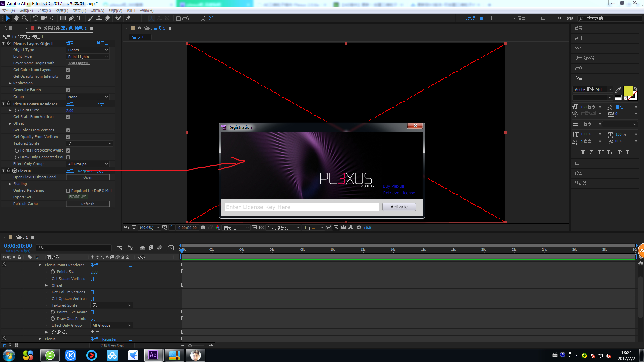Open the 合成(C) menu
This screenshot has height=362, width=644.
point(44,11)
